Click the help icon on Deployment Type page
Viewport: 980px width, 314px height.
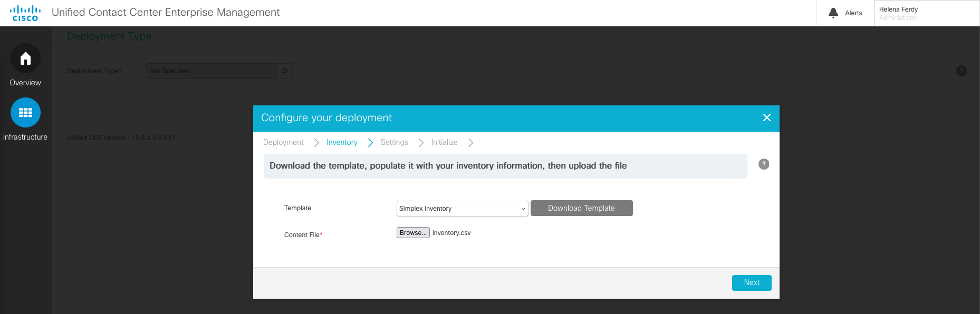pos(961,71)
